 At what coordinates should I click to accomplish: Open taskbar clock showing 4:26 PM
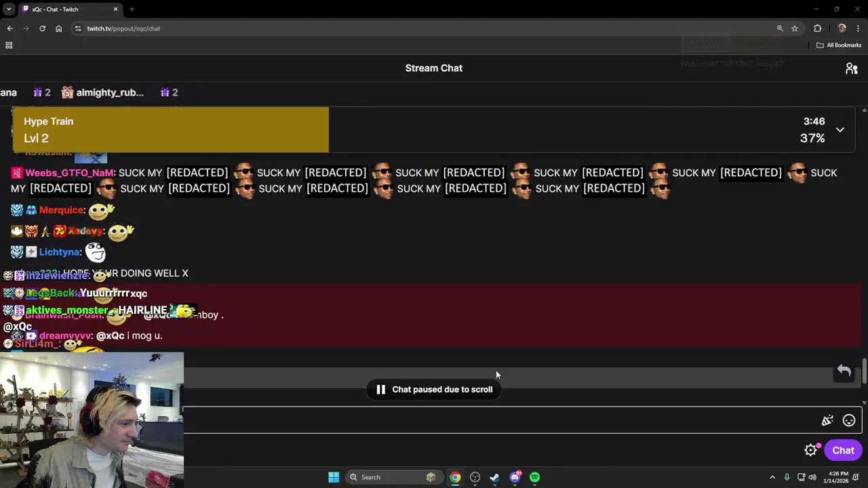837,477
